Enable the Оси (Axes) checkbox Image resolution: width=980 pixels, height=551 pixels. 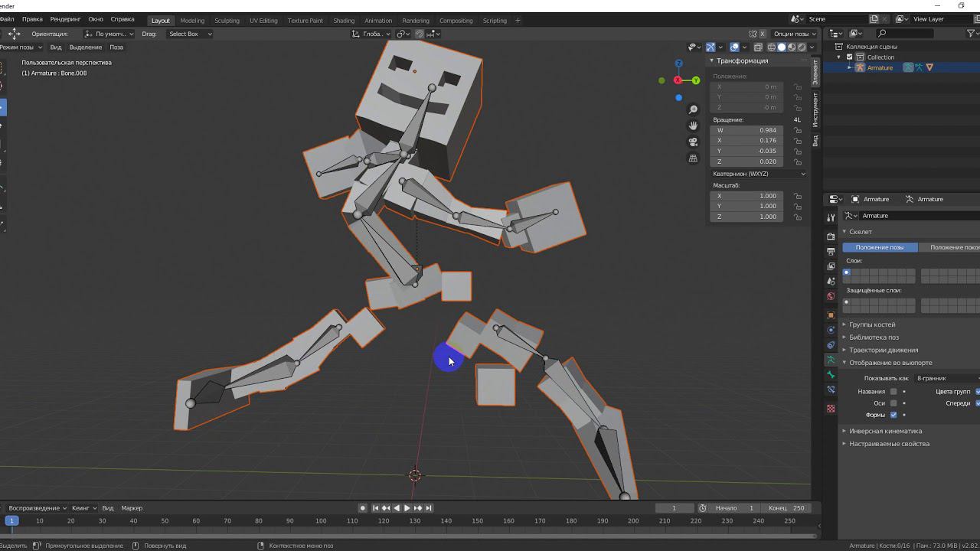(893, 403)
